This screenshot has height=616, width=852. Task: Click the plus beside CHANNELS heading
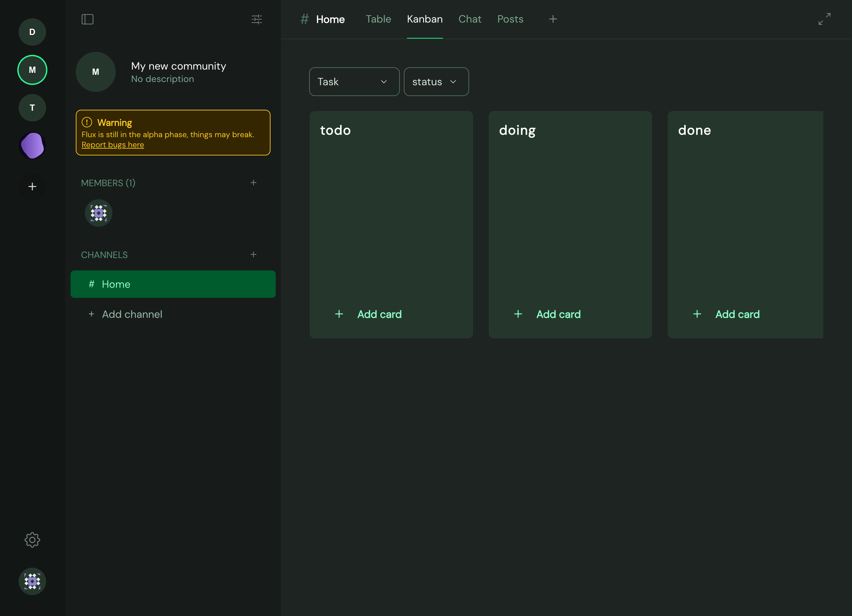click(254, 255)
